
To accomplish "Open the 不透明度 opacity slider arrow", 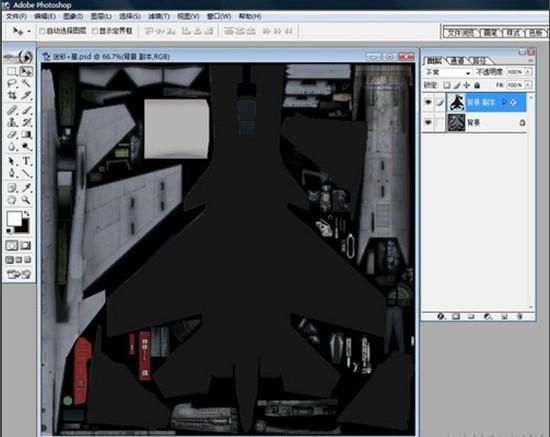I will (528, 72).
